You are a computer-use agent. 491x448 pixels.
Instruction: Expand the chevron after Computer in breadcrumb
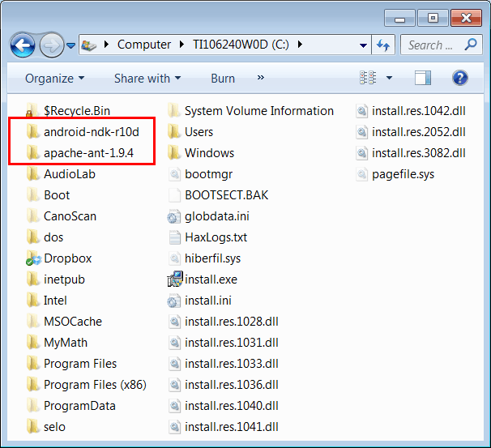tap(181, 45)
